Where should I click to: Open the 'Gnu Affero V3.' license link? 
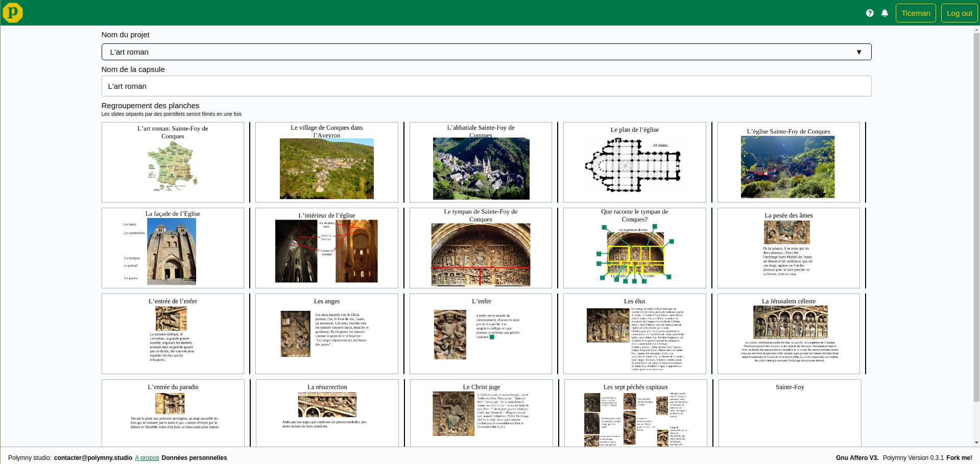point(857,458)
